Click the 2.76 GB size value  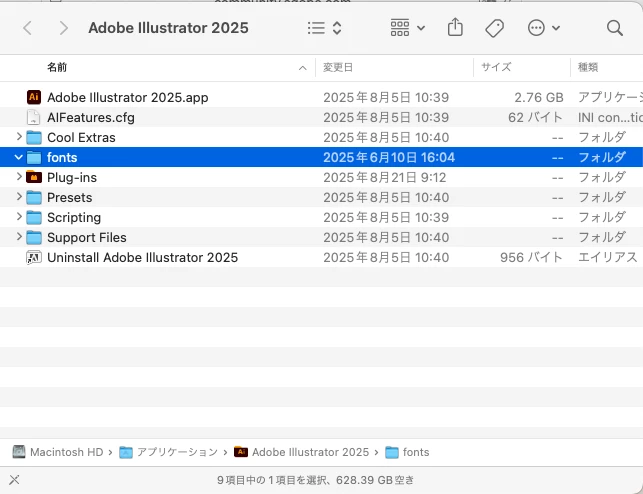click(539, 98)
